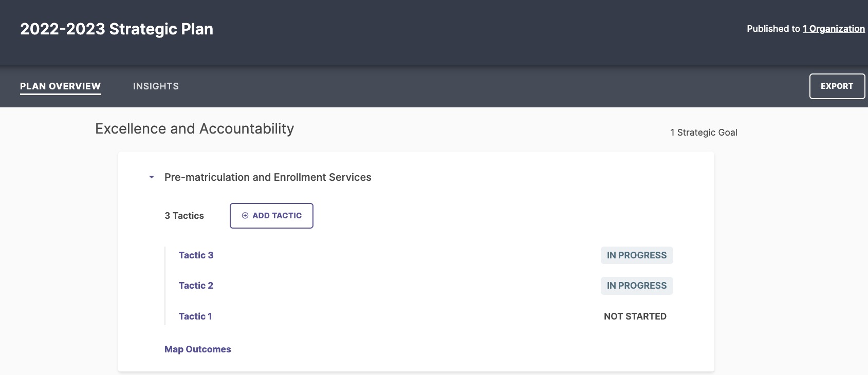Click the 2022-2023 Strategic Plan title
868x375 pixels.
pos(117,29)
